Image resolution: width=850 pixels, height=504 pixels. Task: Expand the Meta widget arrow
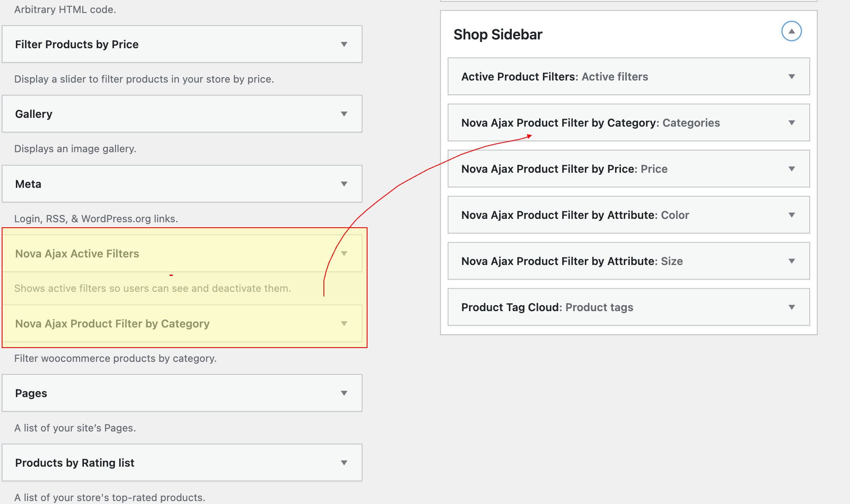344,184
